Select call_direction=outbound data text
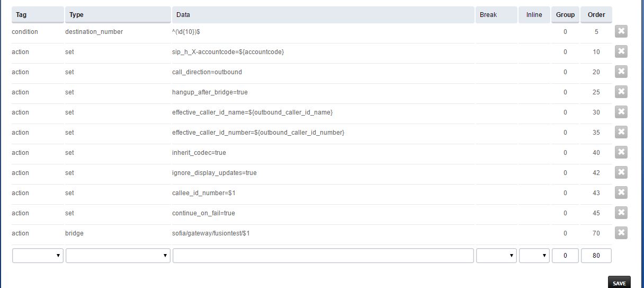644x288 pixels. [x=207, y=72]
